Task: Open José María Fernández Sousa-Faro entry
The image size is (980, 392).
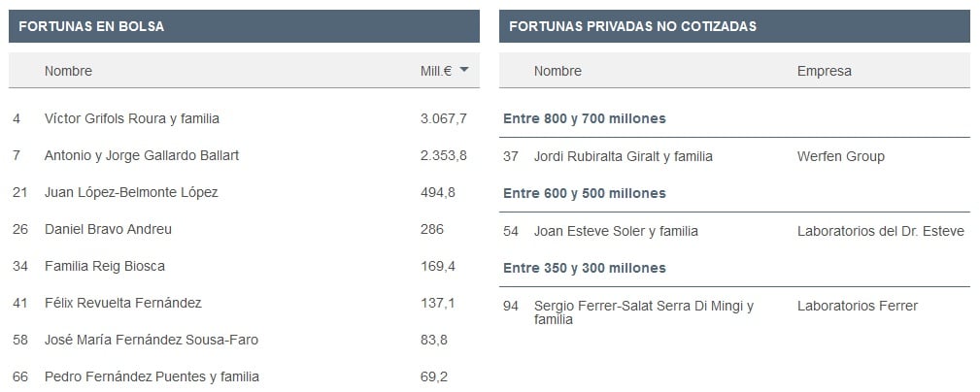Action: click(x=152, y=341)
